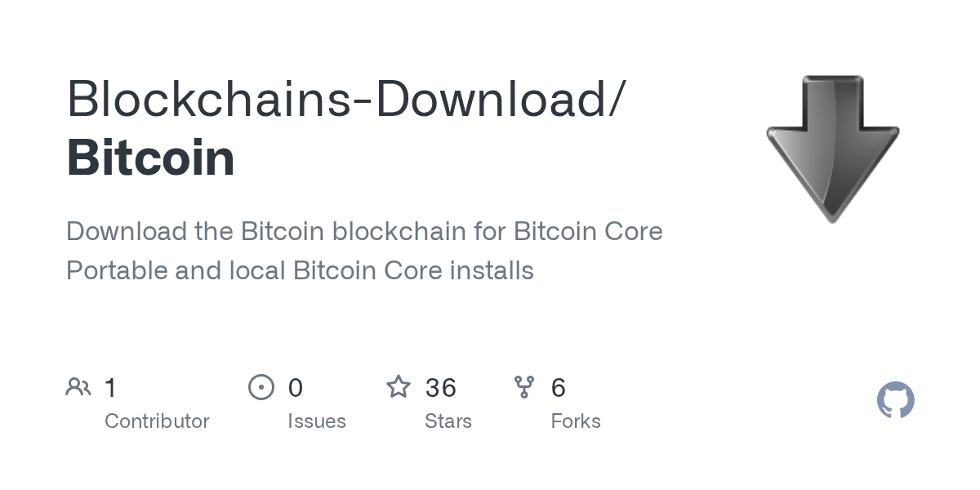Click the star count 36

click(x=441, y=387)
